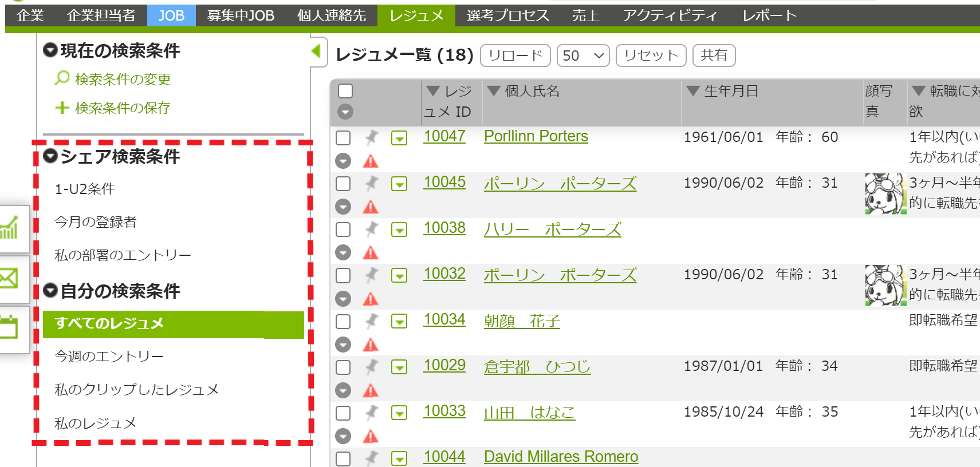The height and width of the screenshot is (467, 980).
Task: Check the box for resume 10032
Action: tap(343, 275)
